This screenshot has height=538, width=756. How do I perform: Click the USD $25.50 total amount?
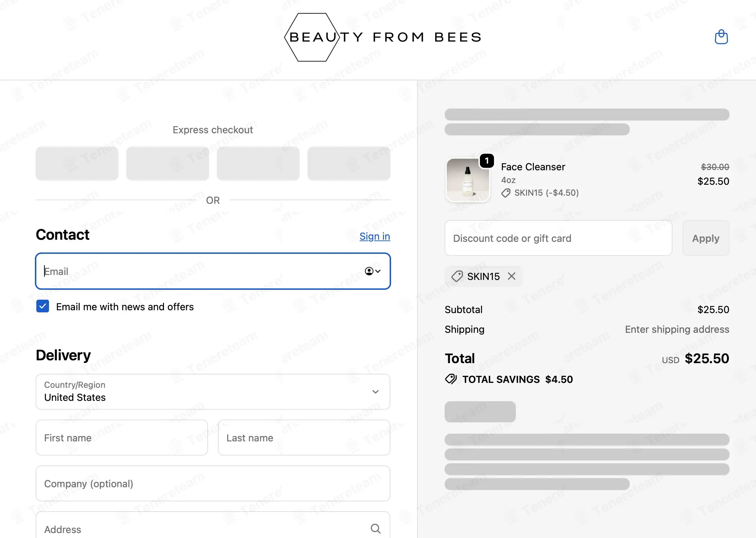(x=695, y=359)
